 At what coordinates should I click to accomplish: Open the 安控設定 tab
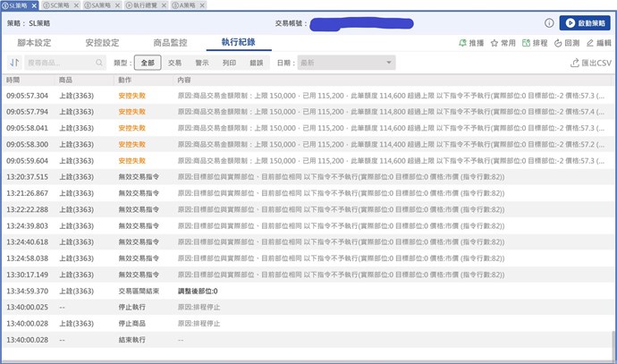[x=102, y=43]
